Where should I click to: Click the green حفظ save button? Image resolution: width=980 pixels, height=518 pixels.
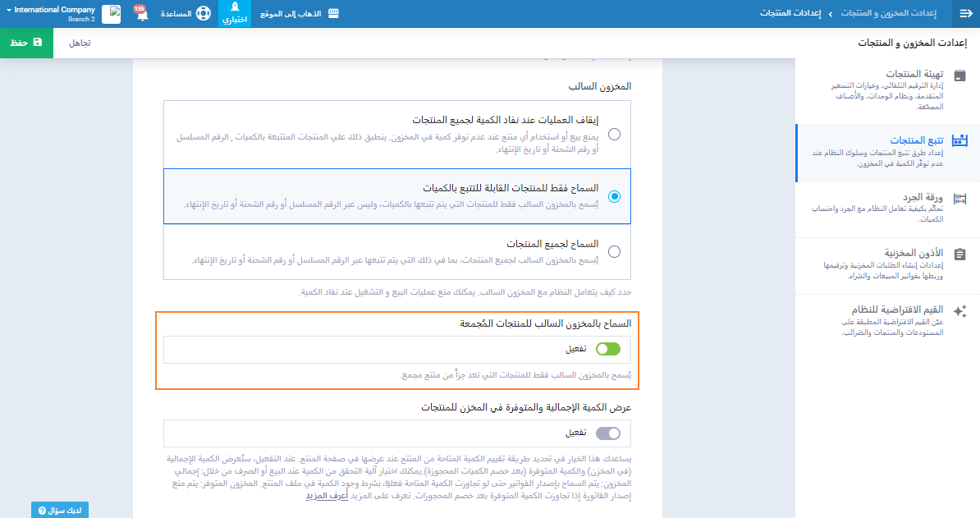pyautogui.click(x=26, y=42)
